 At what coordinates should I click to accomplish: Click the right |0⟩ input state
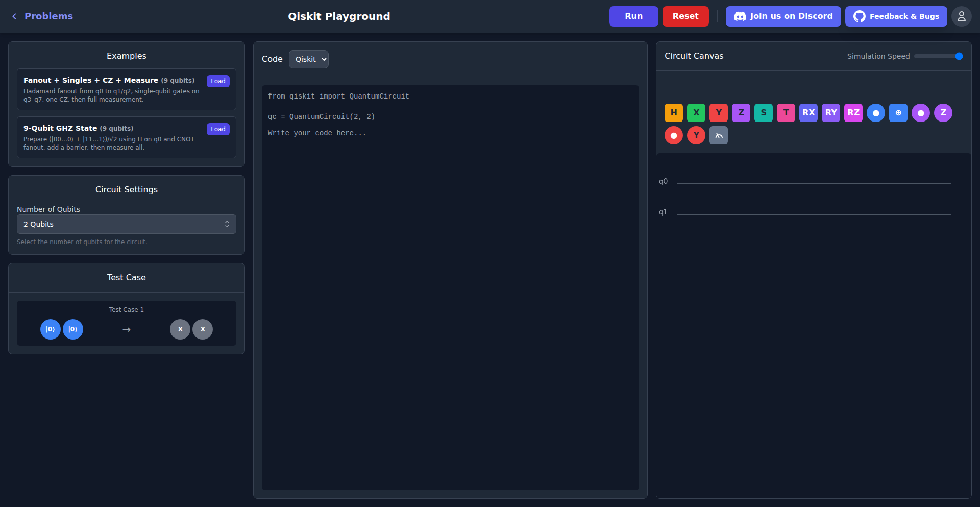tap(73, 329)
